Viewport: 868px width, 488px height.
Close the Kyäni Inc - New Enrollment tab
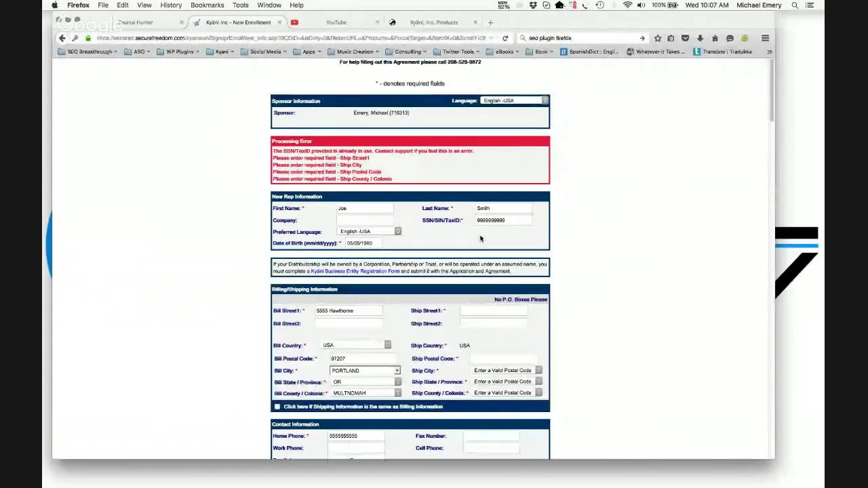(x=279, y=22)
